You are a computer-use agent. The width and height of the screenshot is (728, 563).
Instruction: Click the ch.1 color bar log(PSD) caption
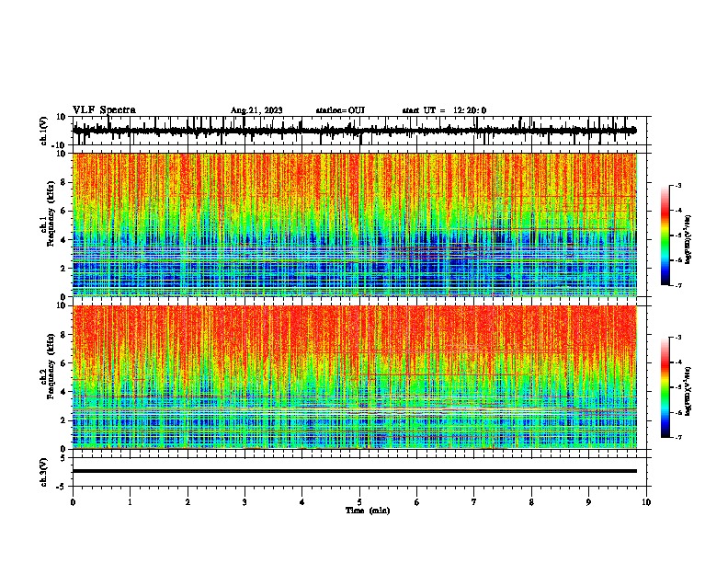click(x=688, y=240)
